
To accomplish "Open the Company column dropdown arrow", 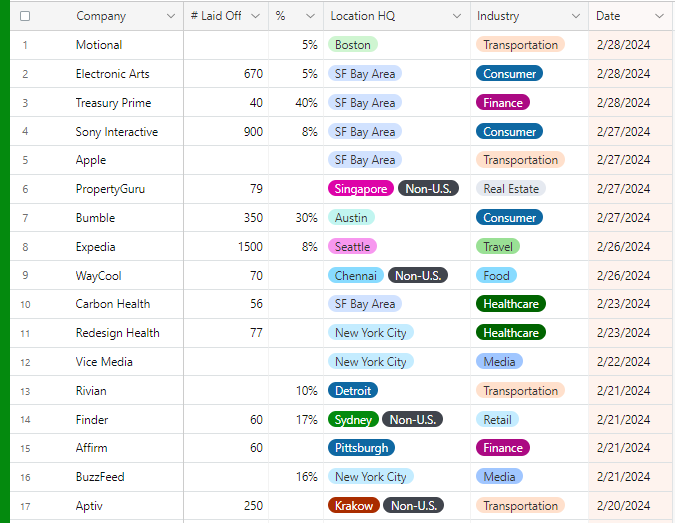I will tap(171, 16).
